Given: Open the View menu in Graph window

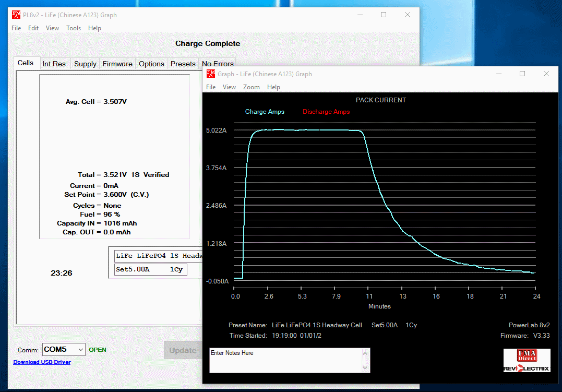Looking at the screenshot, I should 229,87.
